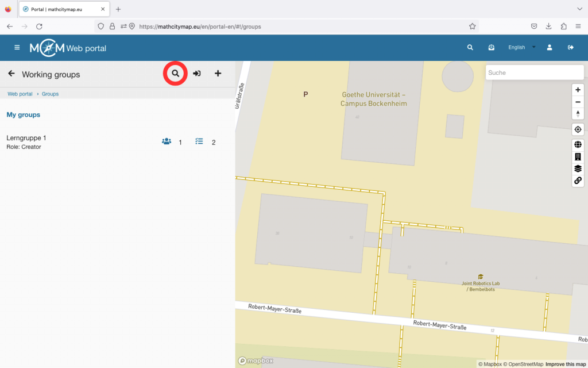Zoom out on the map
The width and height of the screenshot is (588, 368).
tap(578, 102)
